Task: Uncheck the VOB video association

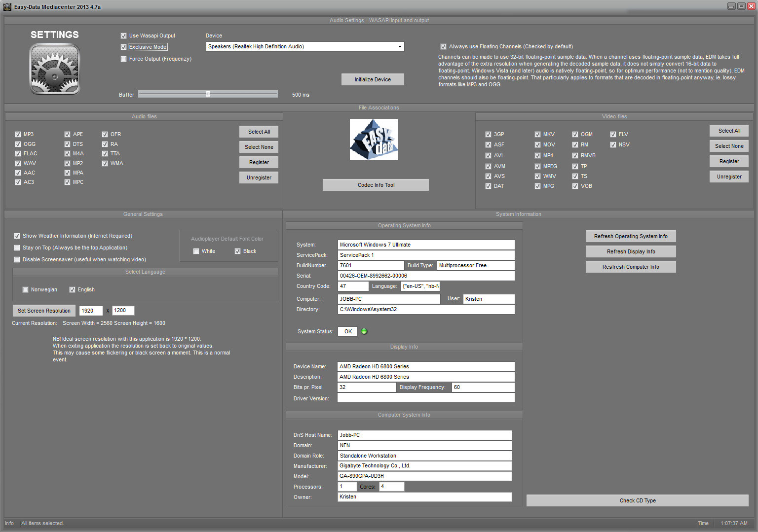Action: click(x=575, y=186)
